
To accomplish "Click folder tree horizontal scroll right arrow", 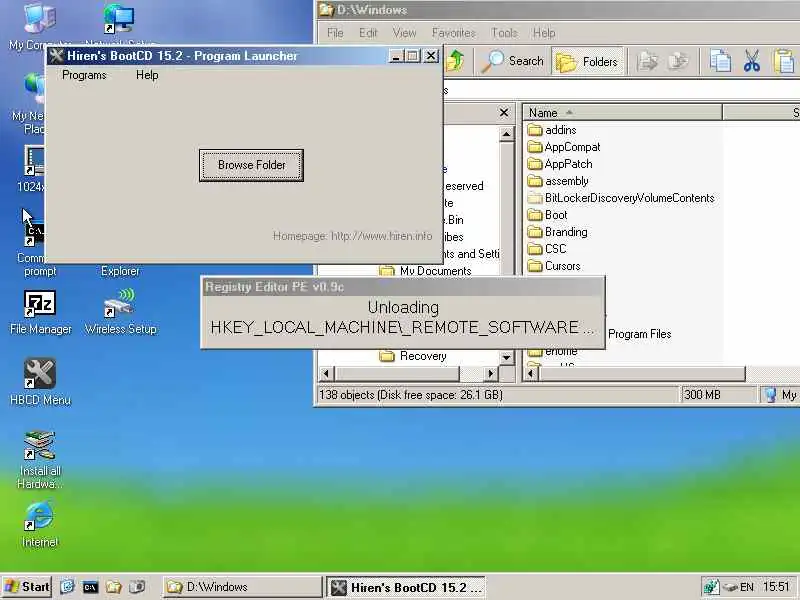I will point(490,374).
